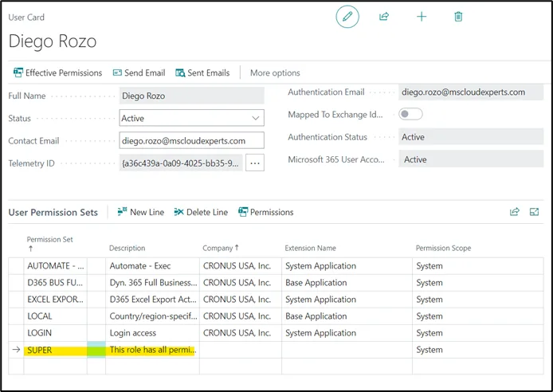Click 'D365 Excel Export Act...' description cell
This screenshot has height=392, width=553.
tap(152, 300)
